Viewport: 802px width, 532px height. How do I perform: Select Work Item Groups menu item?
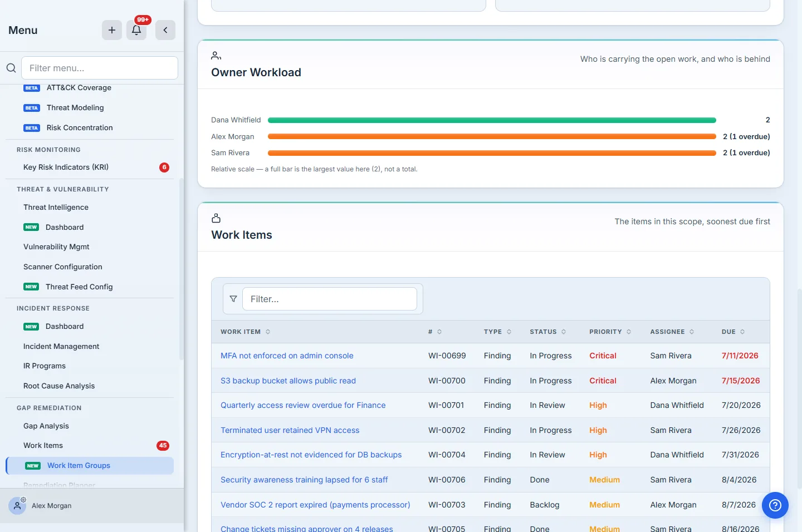pos(90,466)
